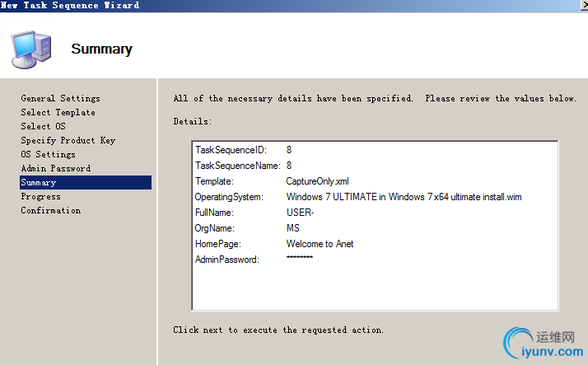Click the iyunv cloud logo watermark
The width and height of the screenshot is (588, 365).
point(544,344)
